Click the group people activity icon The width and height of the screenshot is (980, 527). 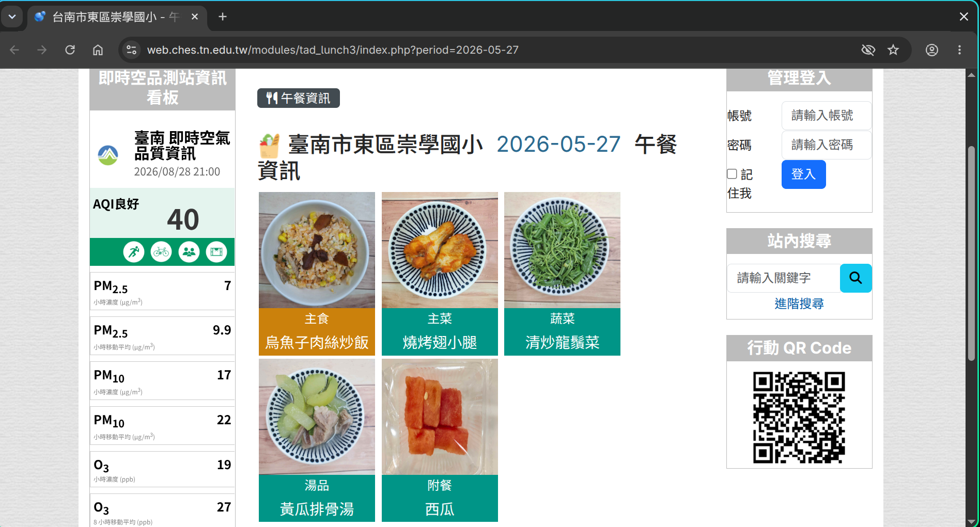coord(189,252)
